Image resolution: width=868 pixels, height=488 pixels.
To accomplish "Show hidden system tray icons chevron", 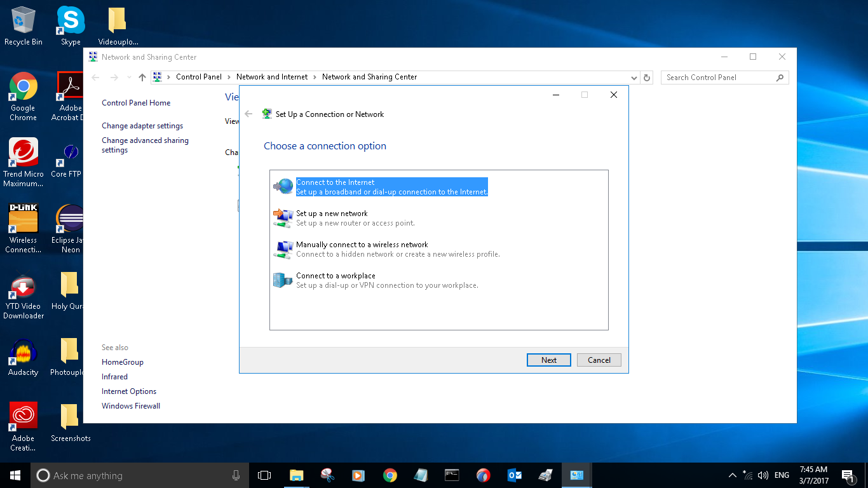I will (x=733, y=475).
